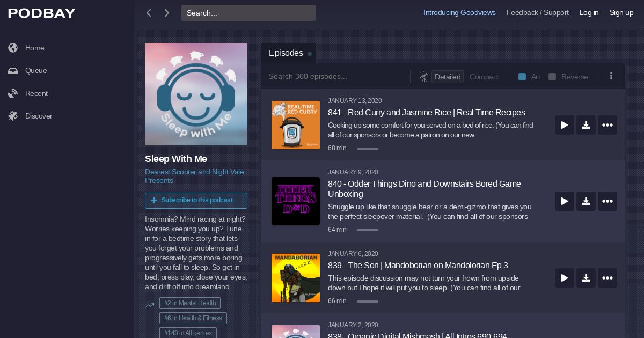Click the trending chart icon beside rankings
The image size is (644, 338).
pos(150,305)
